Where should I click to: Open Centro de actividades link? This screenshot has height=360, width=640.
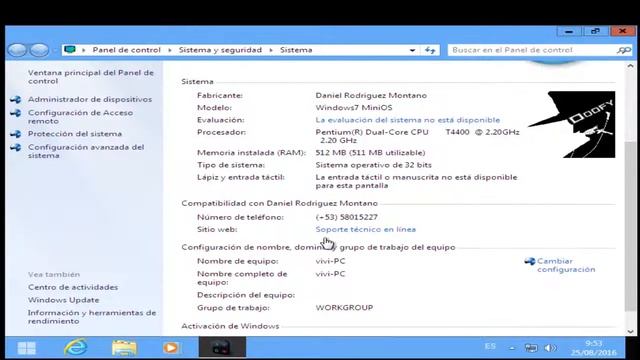[x=73, y=287]
